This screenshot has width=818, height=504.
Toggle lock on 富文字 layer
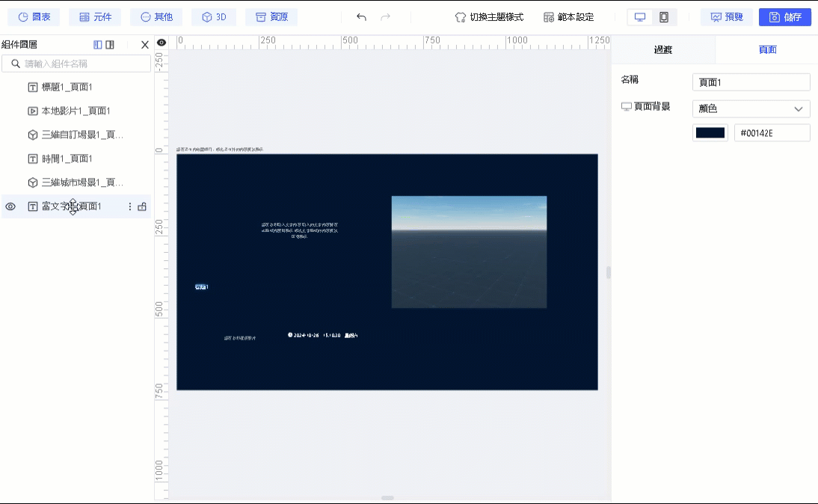142,206
